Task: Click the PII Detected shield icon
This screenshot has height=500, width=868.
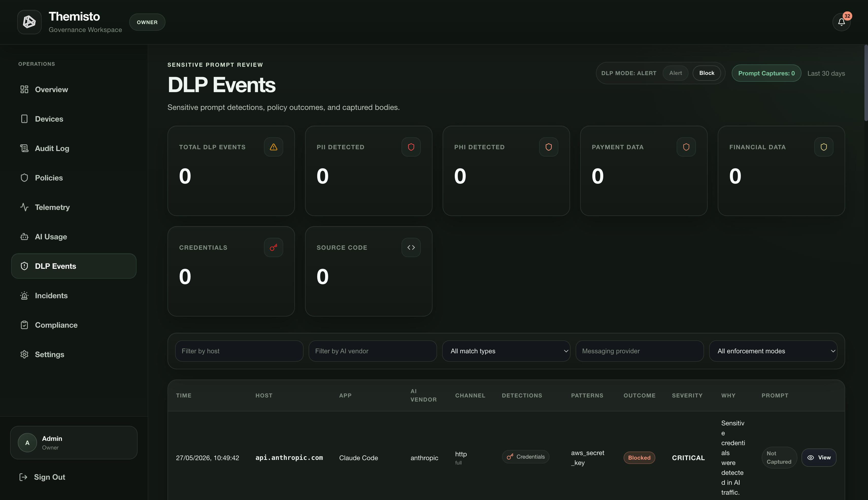Action: 411,147
